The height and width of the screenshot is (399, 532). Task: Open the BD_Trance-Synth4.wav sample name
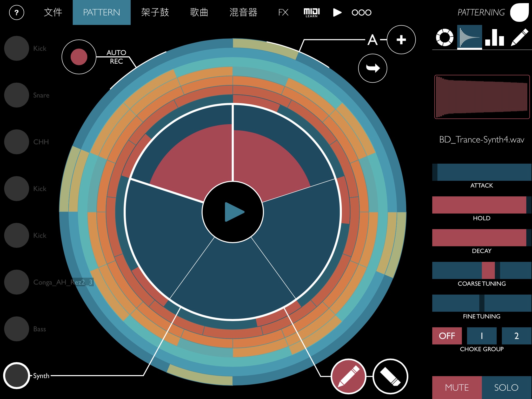tap(482, 140)
